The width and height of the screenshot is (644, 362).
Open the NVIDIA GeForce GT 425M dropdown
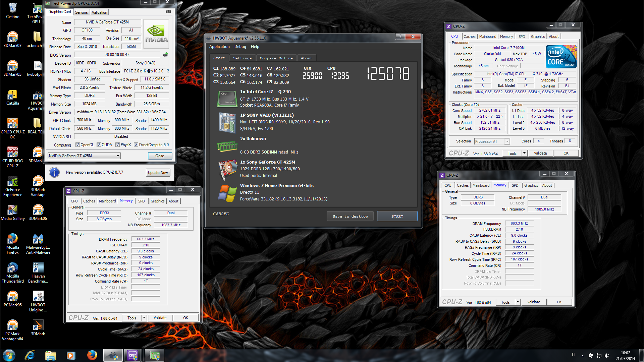pos(84,156)
